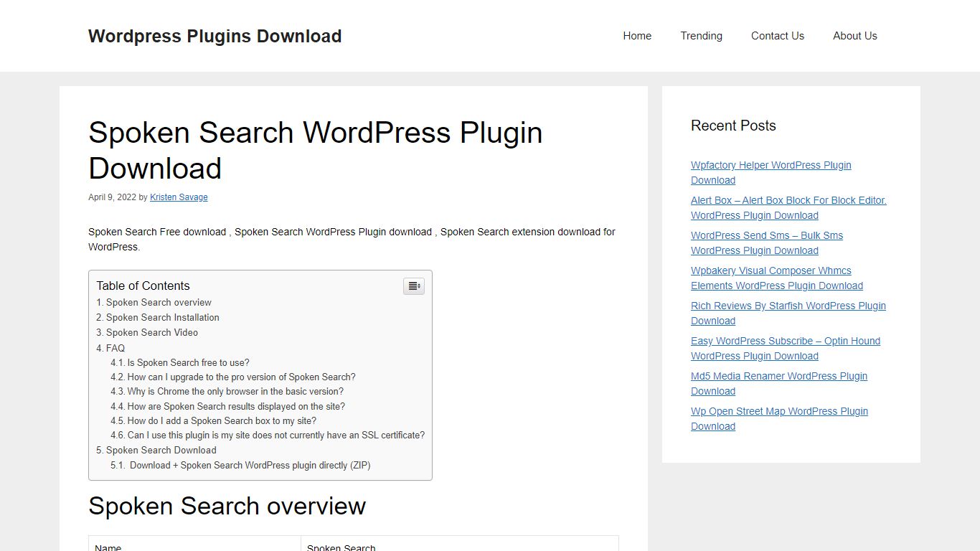Open the SSL certificate FAQ entry
The width and height of the screenshot is (980, 551).
[x=268, y=435]
